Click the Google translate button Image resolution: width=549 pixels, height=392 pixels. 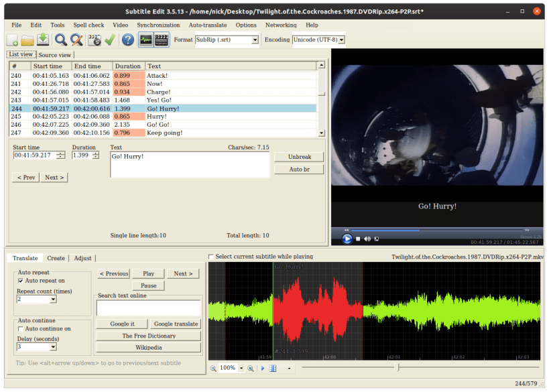tap(176, 324)
